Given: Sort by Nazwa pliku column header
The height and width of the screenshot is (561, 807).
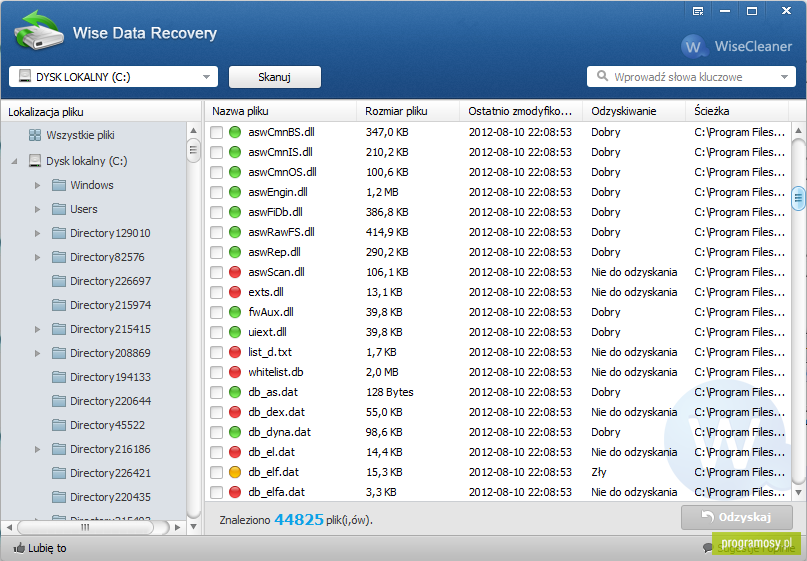Looking at the screenshot, I should (280, 111).
